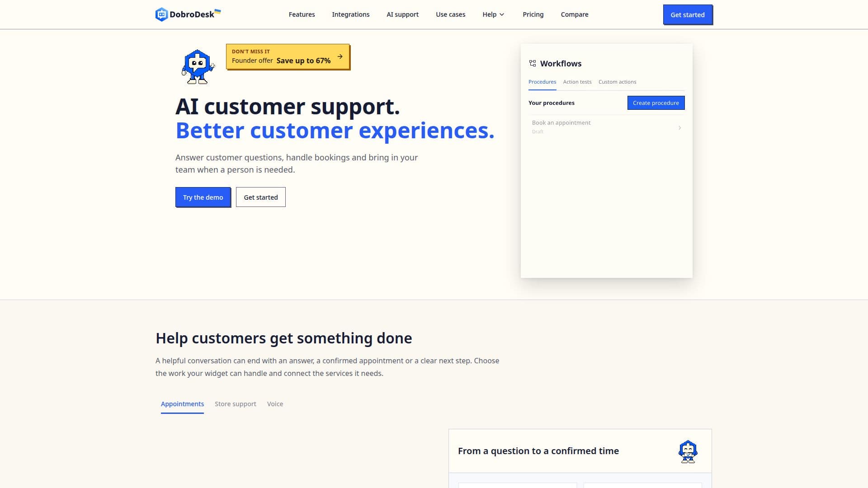Switch to the Action tests tab
The width and height of the screenshot is (868, 488).
coord(577,82)
